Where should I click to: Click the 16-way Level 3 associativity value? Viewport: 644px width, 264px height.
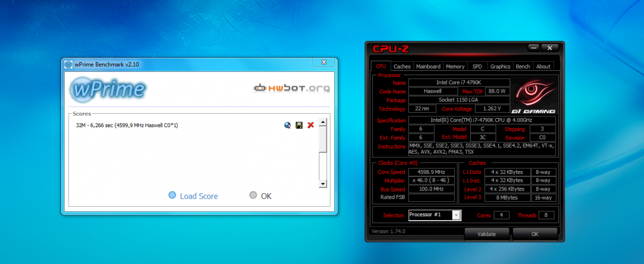(544, 197)
